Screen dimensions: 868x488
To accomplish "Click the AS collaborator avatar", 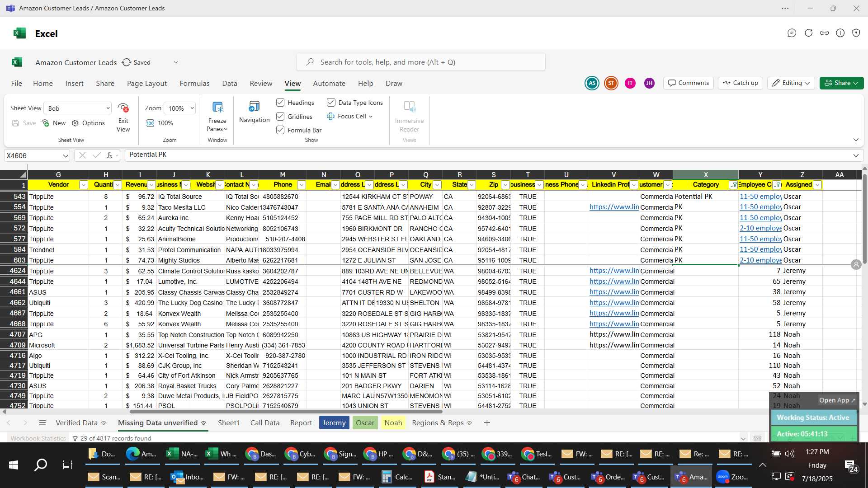I will tap(592, 83).
